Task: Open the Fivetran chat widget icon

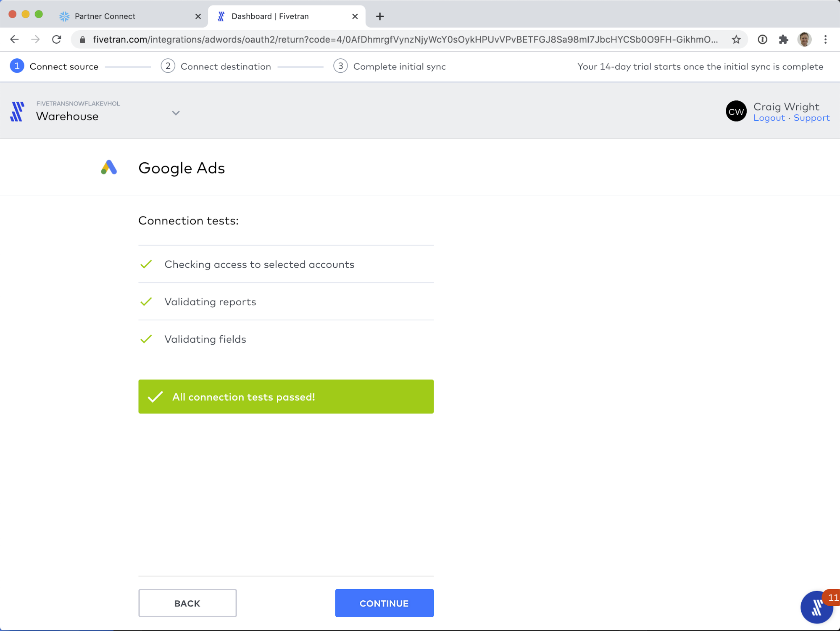Action: (816, 607)
